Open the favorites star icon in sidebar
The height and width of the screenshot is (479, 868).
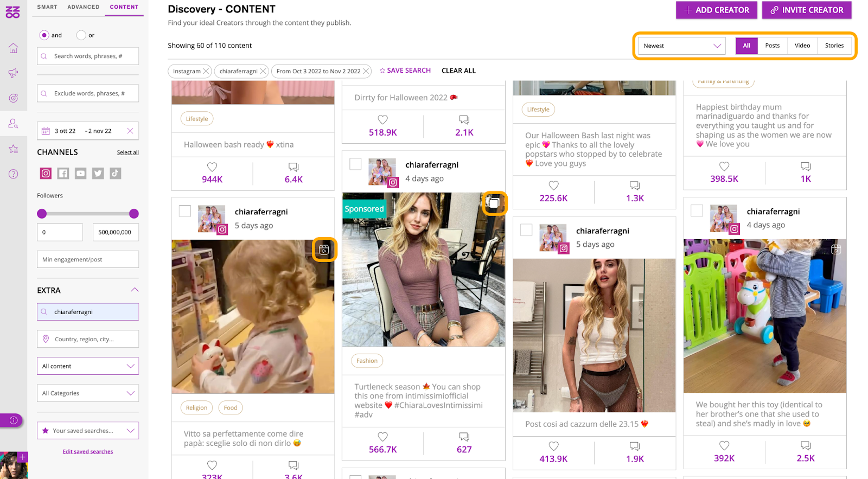pyautogui.click(x=13, y=149)
